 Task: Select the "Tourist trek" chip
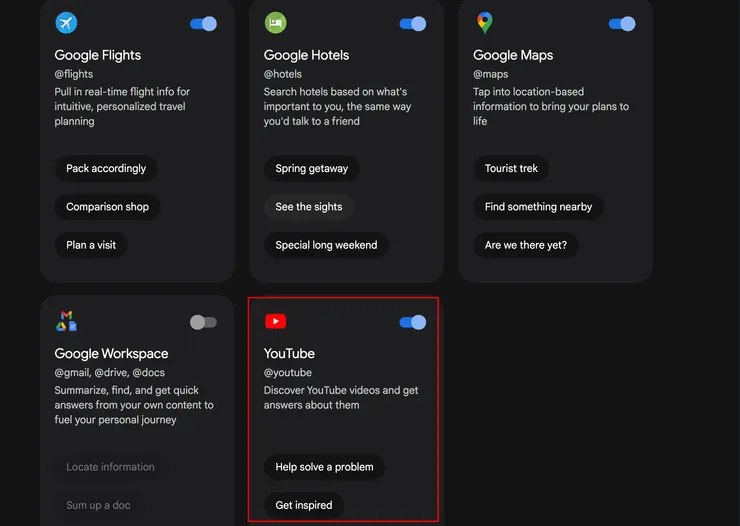(511, 169)
